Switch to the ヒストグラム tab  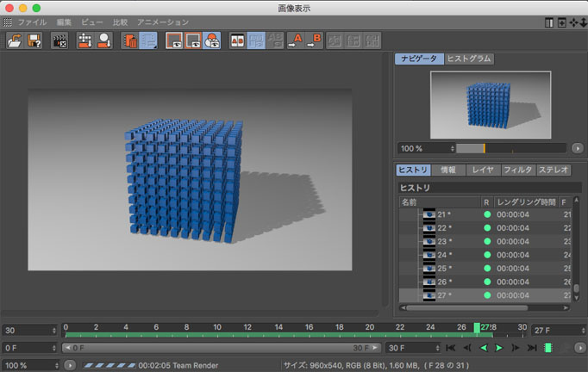(x=469, y=59)
